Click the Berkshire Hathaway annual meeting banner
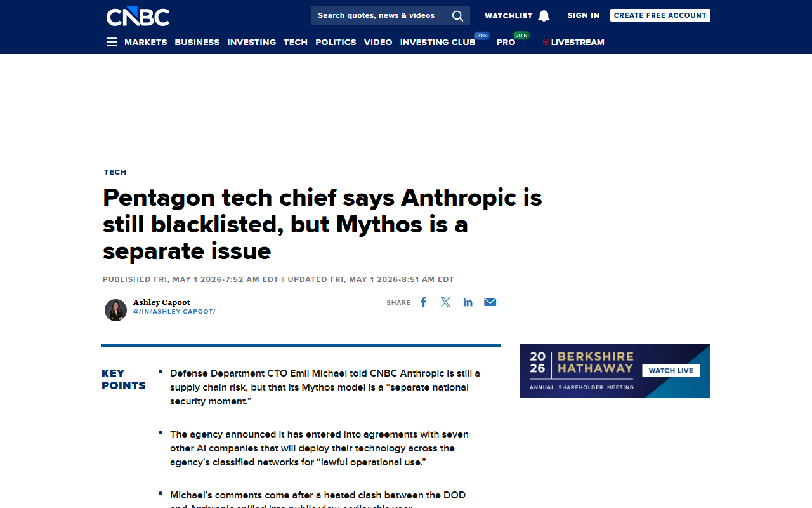The image size is (812, 508). click(615, 370)
